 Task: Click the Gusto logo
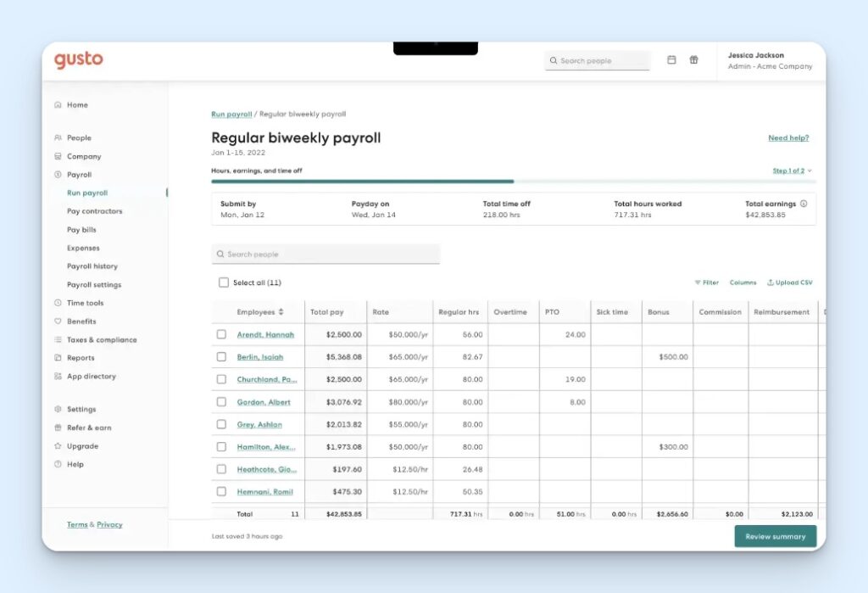(79, 60)
